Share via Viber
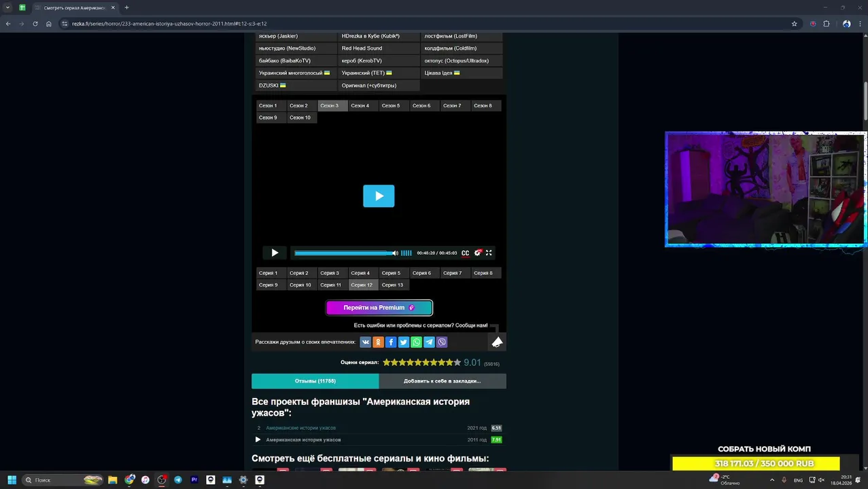This screenshot has width=868, height=489. click(442, 342)
